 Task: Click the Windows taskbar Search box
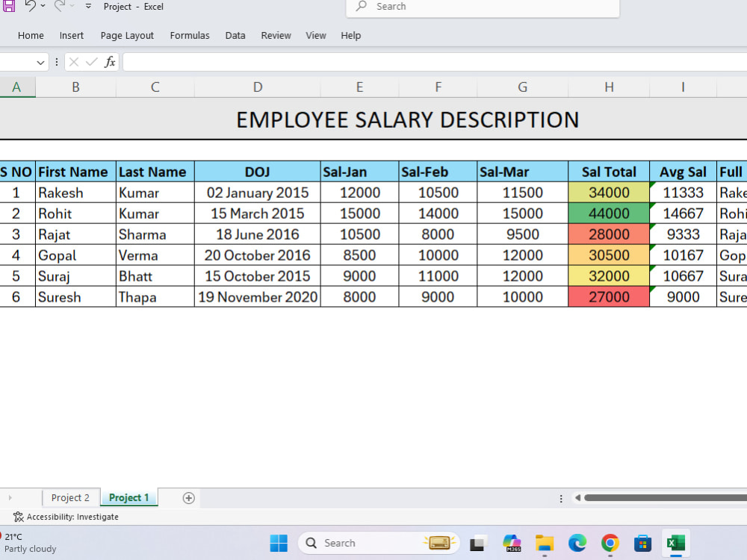click(x=379, y=543)
